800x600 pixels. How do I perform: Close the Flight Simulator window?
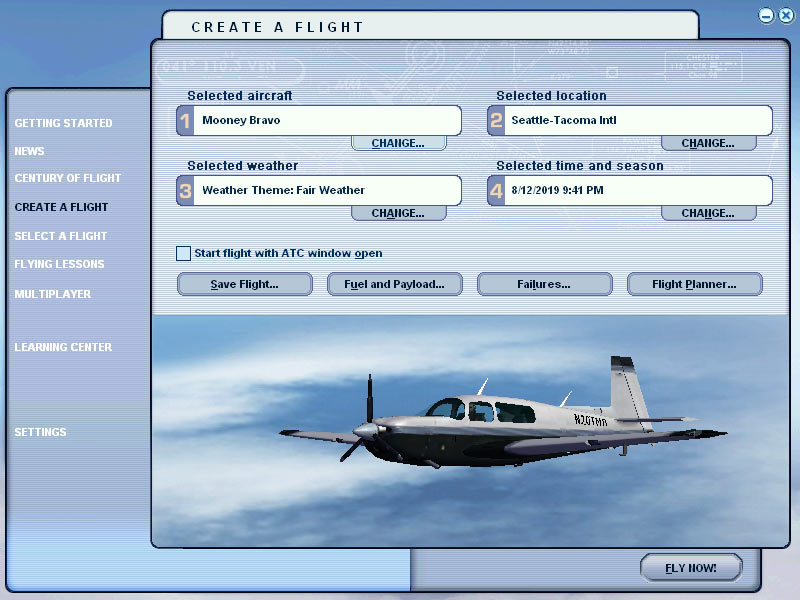pos(786,16)
